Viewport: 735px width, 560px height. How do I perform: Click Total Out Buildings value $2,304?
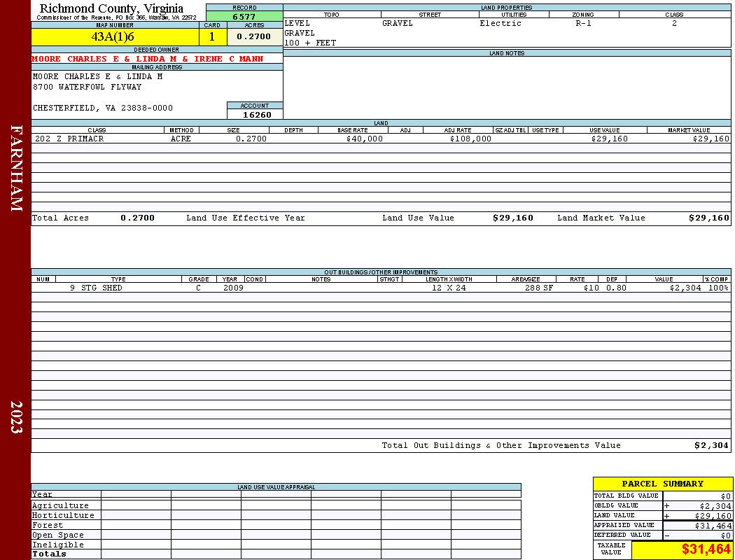pos(712,446)
